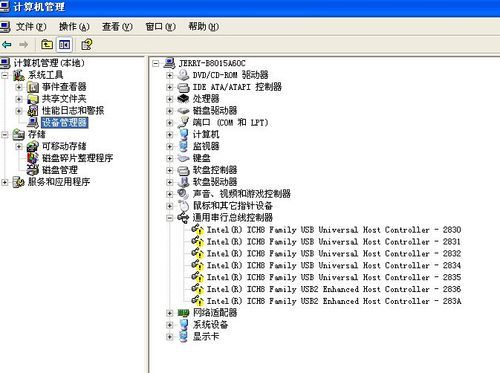Click the ports (COM 和 LPT) icon

[183, 122]
